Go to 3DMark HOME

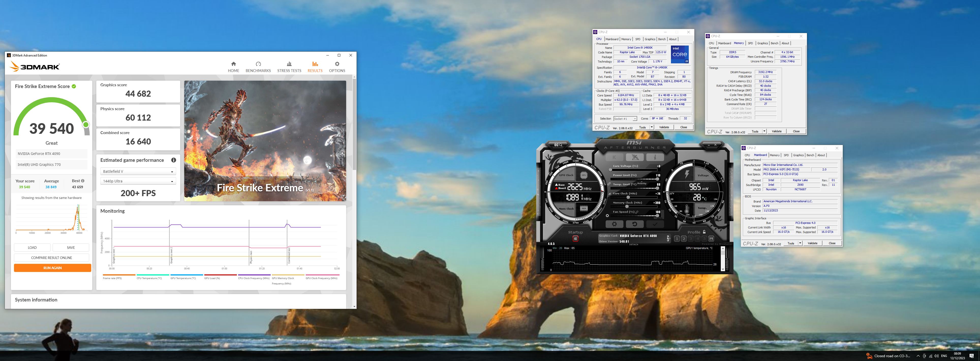coord(233,67)
